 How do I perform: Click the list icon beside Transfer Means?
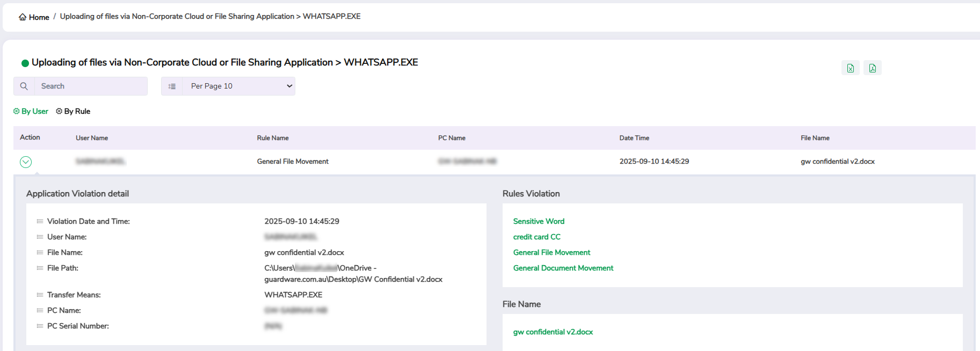click(x=40, y=295)
